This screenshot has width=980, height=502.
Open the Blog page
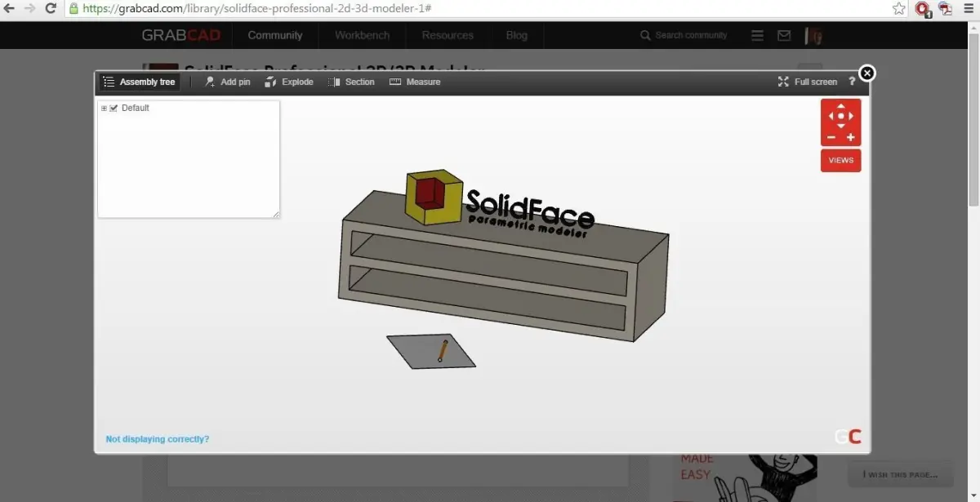pyautogui.click(x=517, y=35)
